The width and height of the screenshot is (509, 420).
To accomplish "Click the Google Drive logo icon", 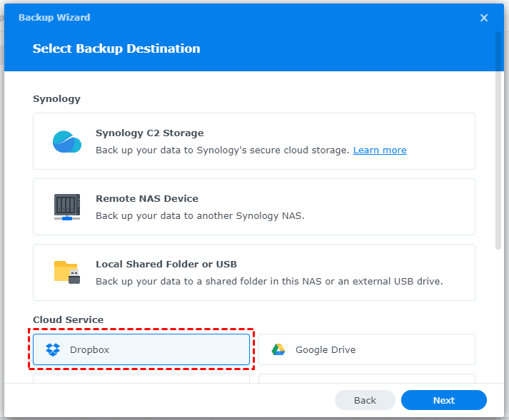I will (278, 349).
